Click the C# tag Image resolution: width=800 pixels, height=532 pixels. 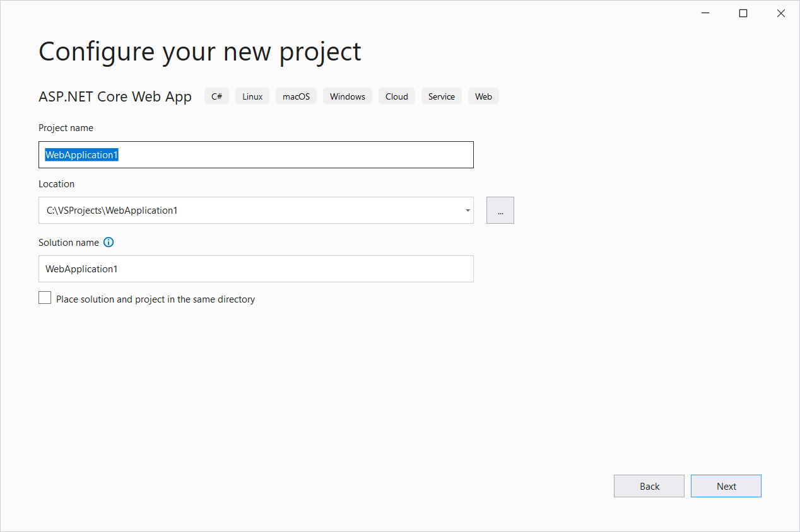pos(217,96)
